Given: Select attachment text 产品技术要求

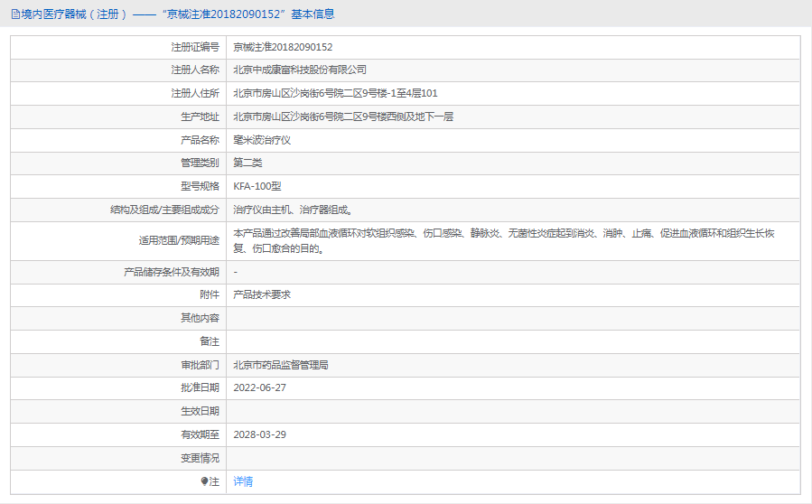Looking at the screenshot, I should 262,294.
